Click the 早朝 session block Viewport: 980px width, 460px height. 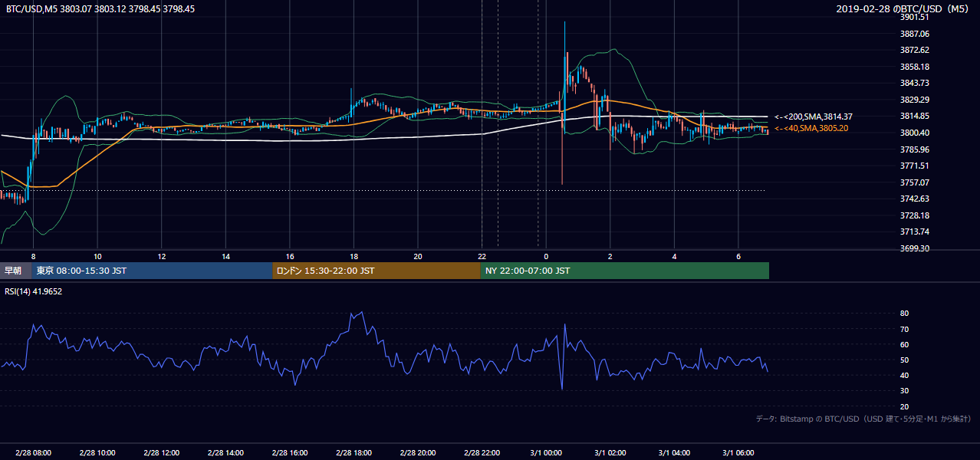click(15, 271)
